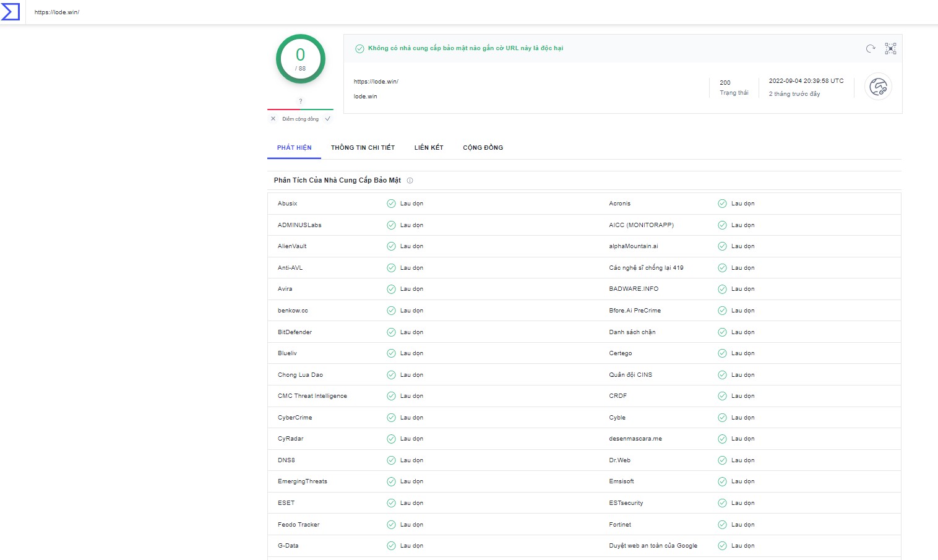Click the check icon in Certego row

point(722,353)
